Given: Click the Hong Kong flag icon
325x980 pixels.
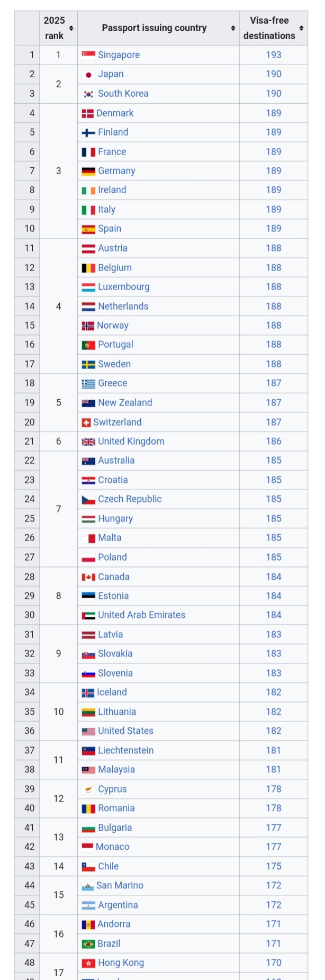Looking at the screenshot, I should coord(88,963).
